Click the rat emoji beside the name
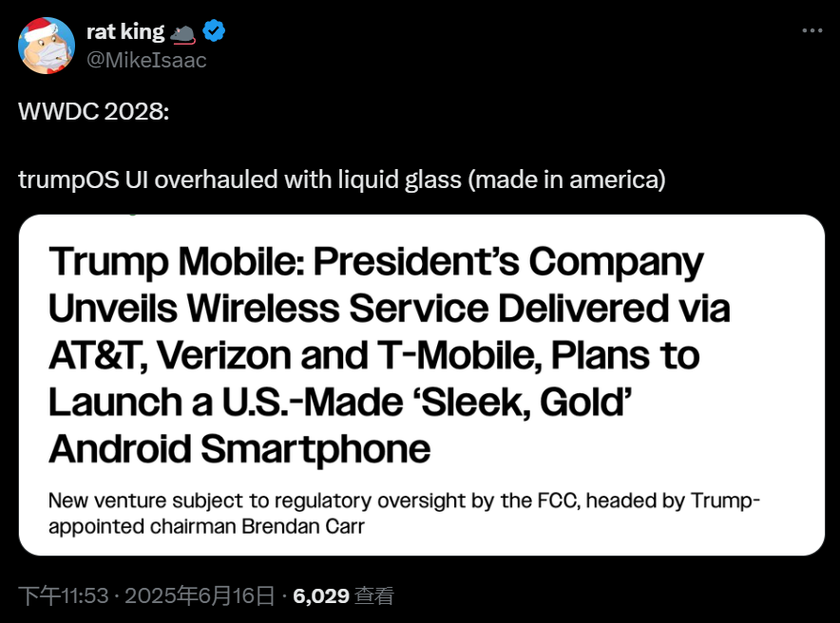This screenshot has width=840, height=623. pyautogui.click(x=183, y=33)
